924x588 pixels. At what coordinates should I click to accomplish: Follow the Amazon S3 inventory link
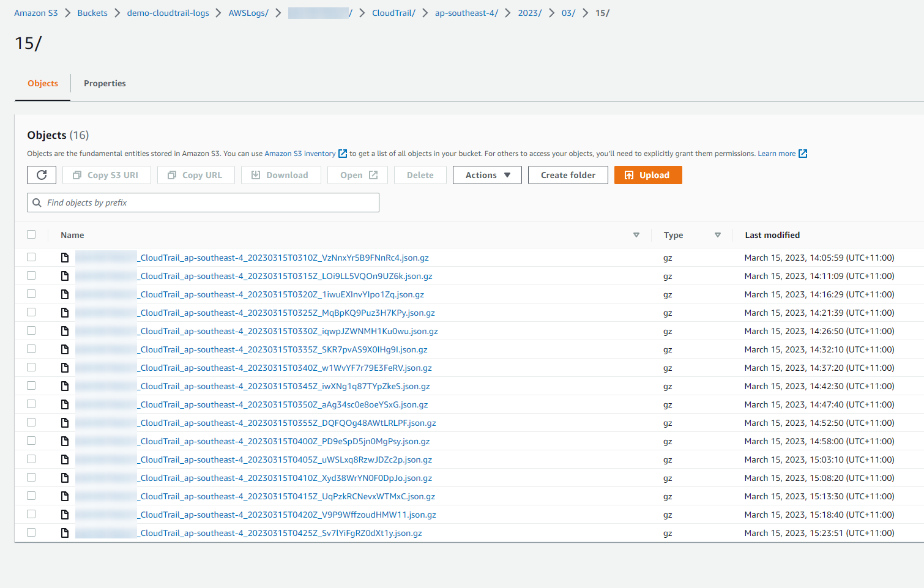point(300,154)
